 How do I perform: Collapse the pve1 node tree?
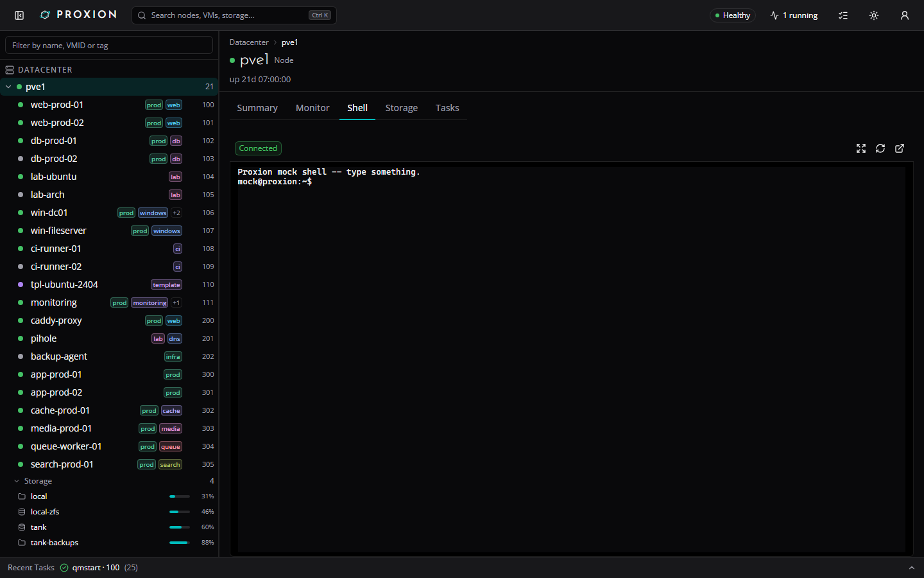8,87
